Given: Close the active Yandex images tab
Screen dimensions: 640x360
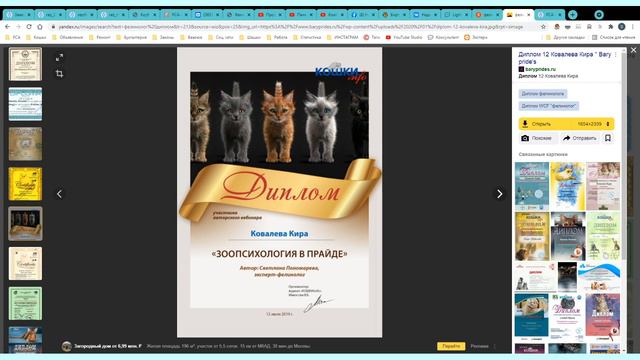Looking at the screenshot, I should pos(529,15).
